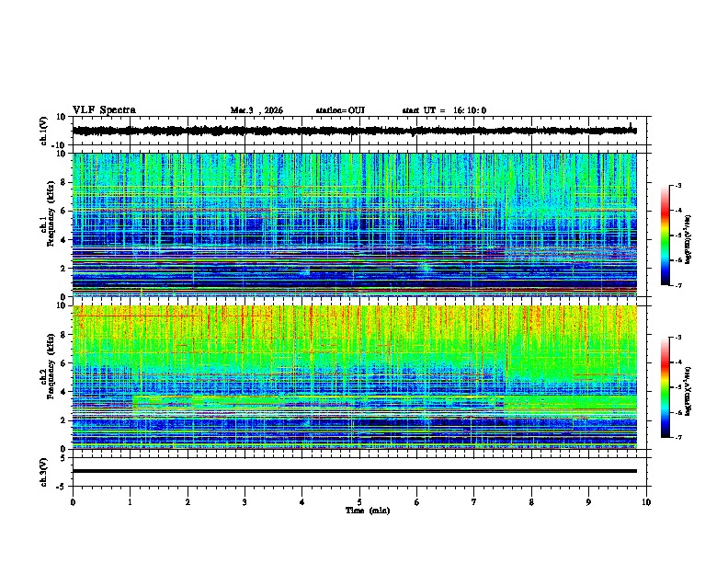Click the "3" tick on the time axis
The image size is (728, 563).
pos(245,502)
